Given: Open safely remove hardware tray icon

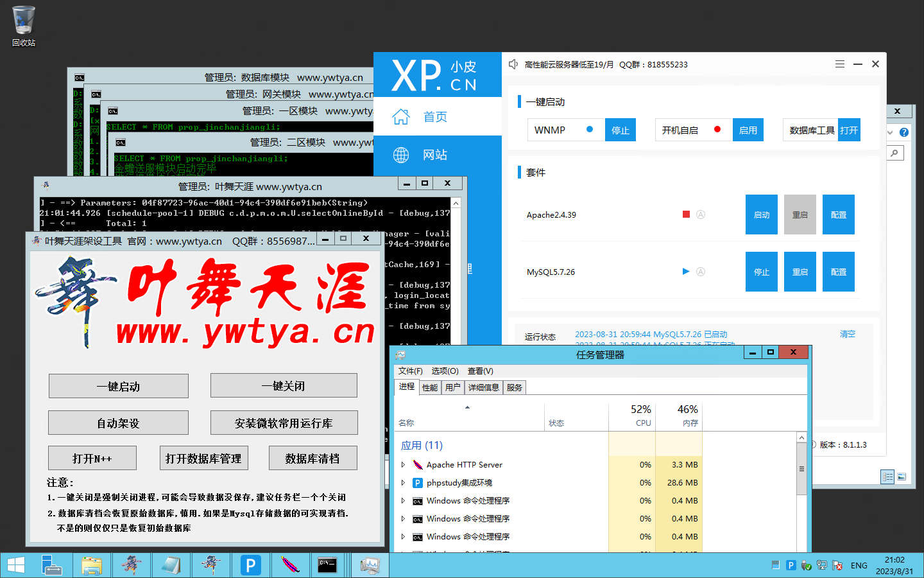Looking at the screenshot, I should [x=806, y=565].
